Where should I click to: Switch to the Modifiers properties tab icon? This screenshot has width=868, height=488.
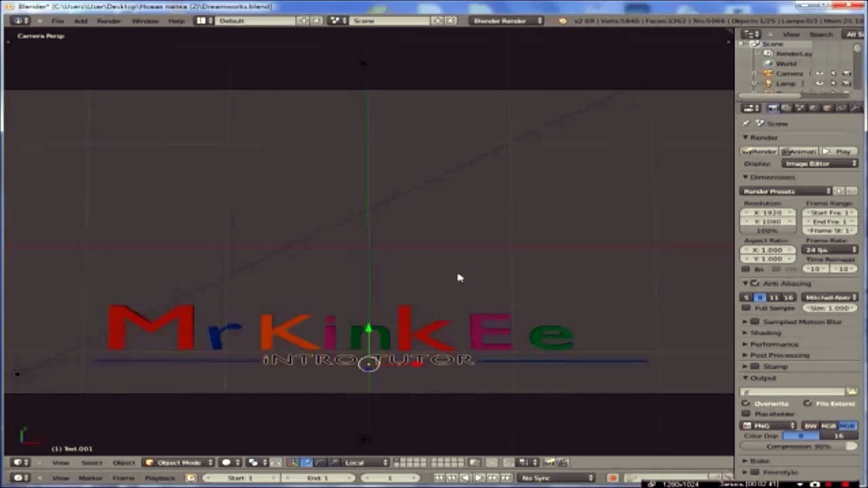pyautogui.click(x=854, y=108)
